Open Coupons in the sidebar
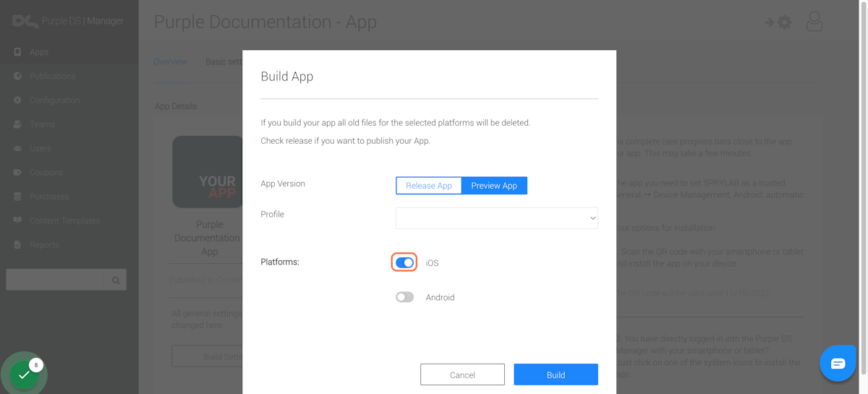The height and width of the screenshot is (394, 868). 46,173
